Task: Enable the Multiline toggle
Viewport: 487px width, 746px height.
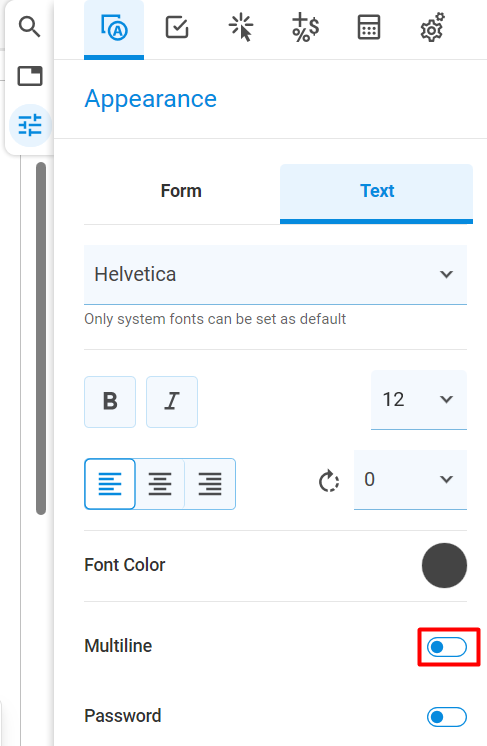Action: pos(447,647)
